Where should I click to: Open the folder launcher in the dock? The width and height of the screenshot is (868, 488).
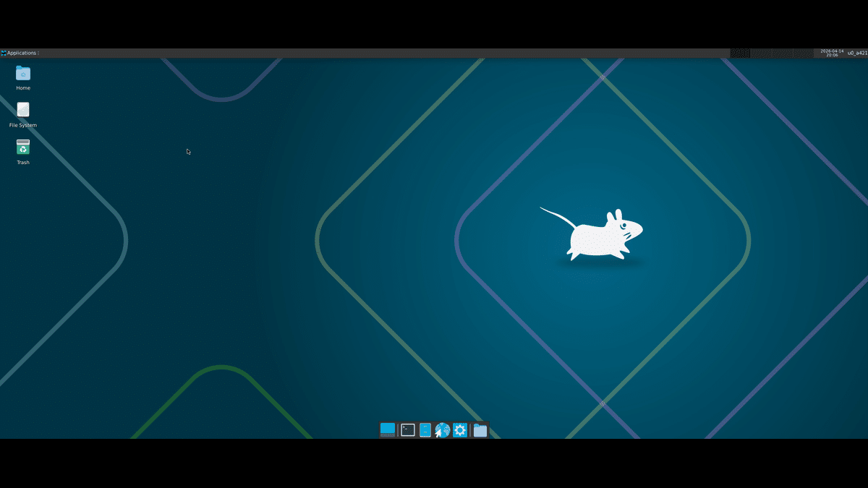(480, 430)
